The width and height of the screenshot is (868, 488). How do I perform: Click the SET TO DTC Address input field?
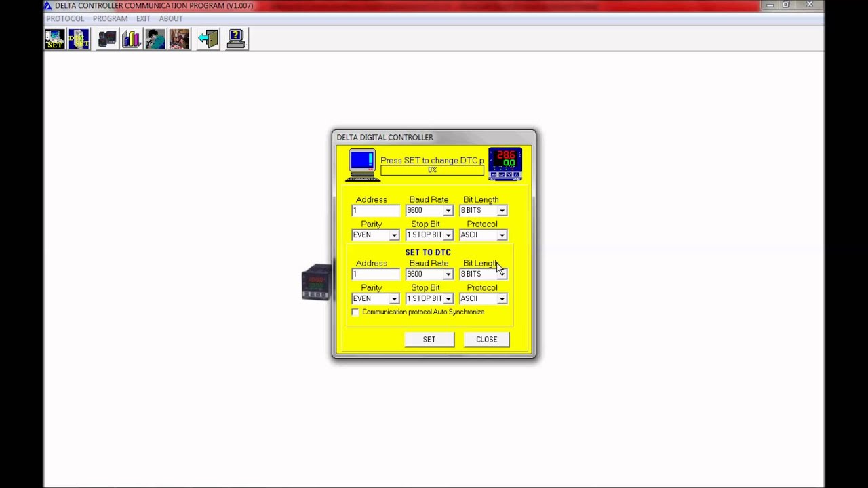375,274
